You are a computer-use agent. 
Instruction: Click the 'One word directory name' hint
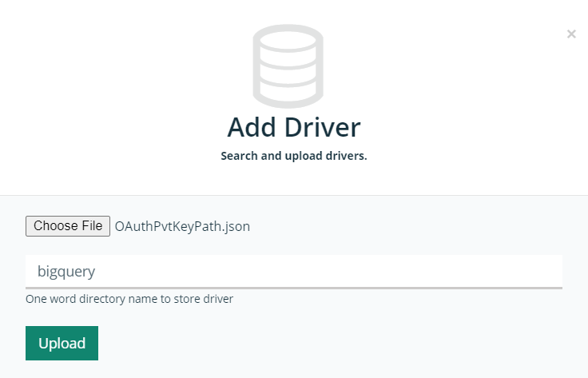click(129, 299)
